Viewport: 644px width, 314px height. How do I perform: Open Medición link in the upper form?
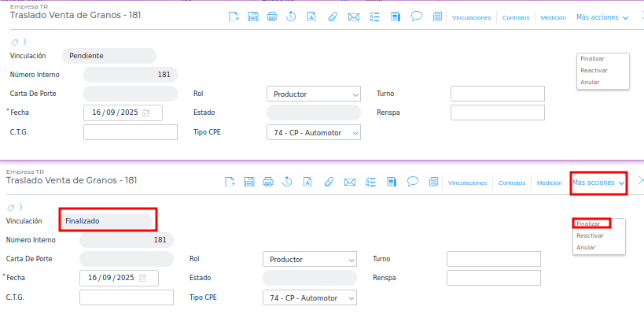pos(554,17)
